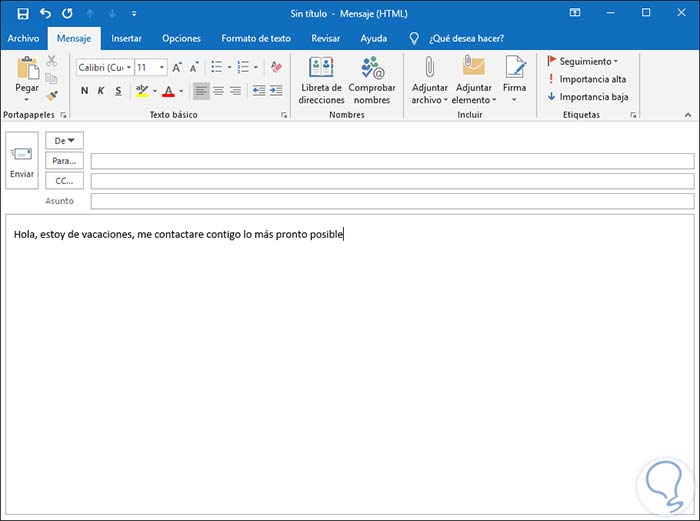Viewport: 700px width, 521px height.
Task: Click inside the Asunto subject field
Action: click(392, 201)
